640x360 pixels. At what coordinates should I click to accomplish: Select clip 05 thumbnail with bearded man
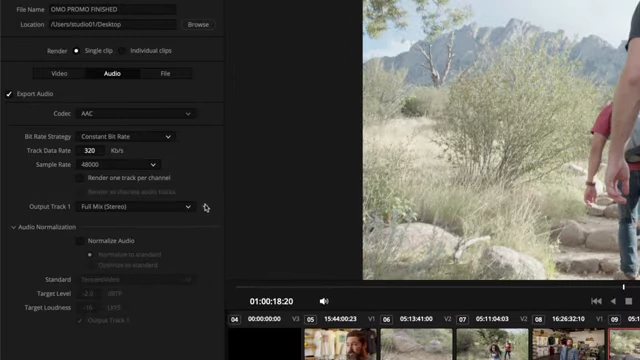point(340,344)
